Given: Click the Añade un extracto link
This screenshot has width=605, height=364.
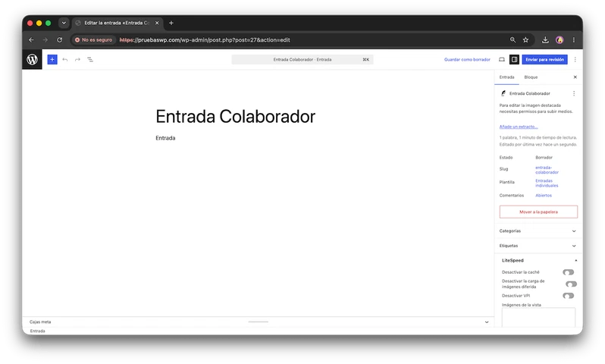Looking at the screenshot, I should tap(518, 127).
